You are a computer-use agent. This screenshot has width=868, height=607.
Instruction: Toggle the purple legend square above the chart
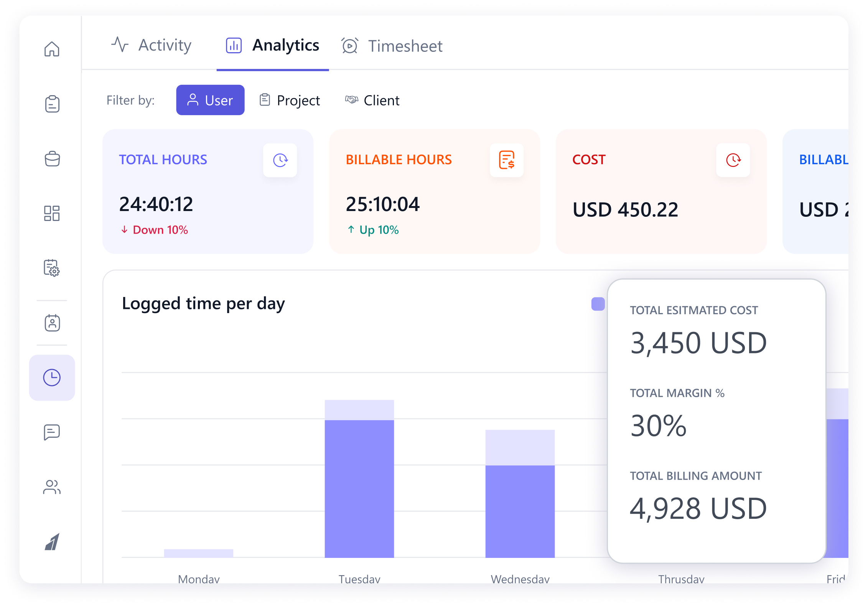pyautogui.click(x=597, y=304)
